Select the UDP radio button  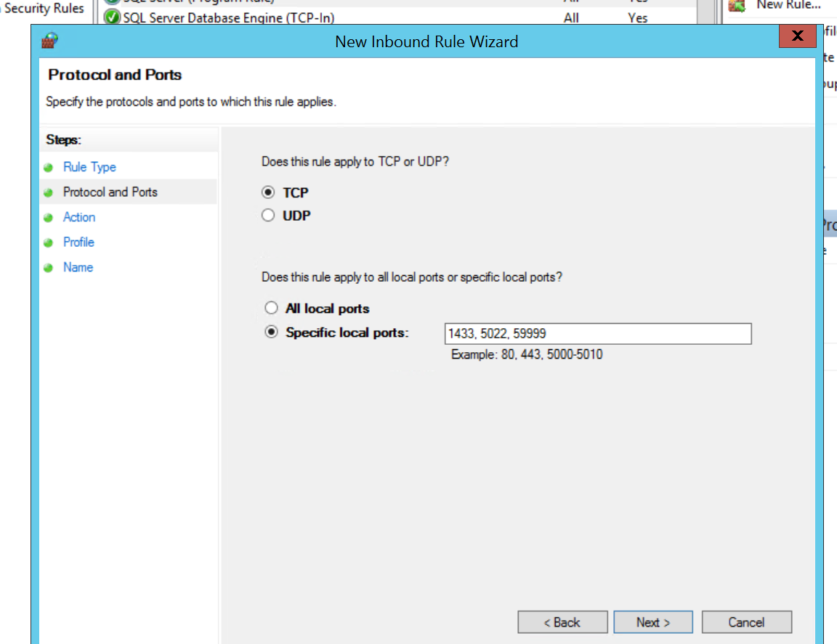pos(270,216)
